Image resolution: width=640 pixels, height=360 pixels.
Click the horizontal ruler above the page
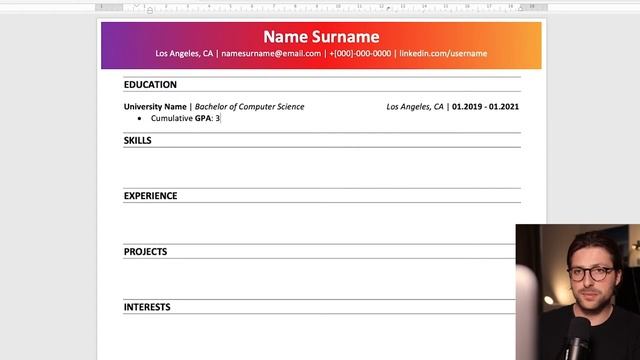point(321,7)
